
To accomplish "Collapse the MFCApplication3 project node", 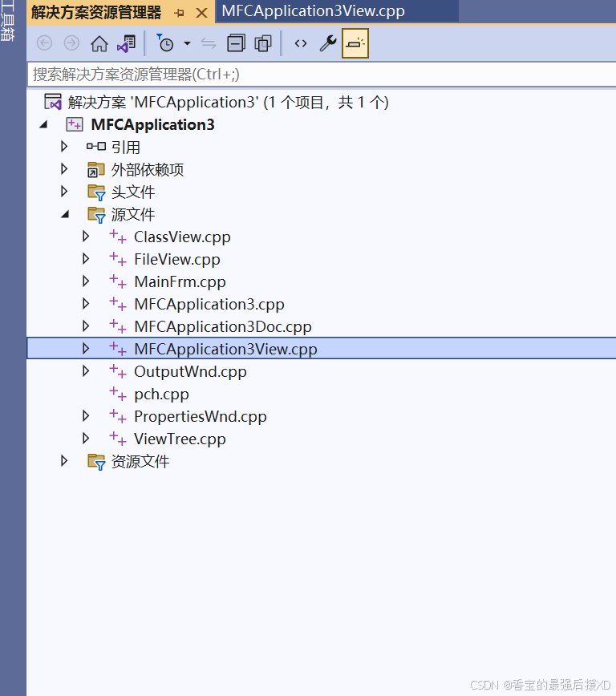I will (x=43, y=125).
